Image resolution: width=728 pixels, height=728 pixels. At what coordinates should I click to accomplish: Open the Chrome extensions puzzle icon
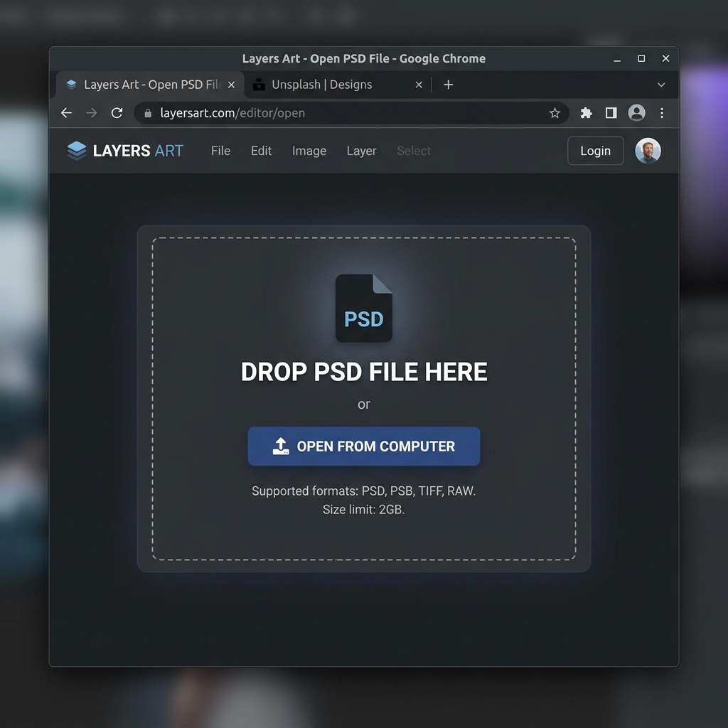pos(586,113)
